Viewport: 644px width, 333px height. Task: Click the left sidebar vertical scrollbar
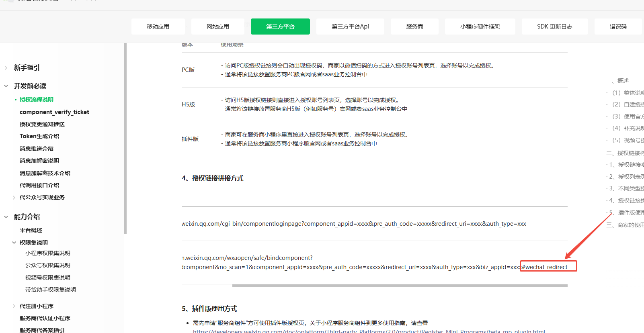[125, 138]
